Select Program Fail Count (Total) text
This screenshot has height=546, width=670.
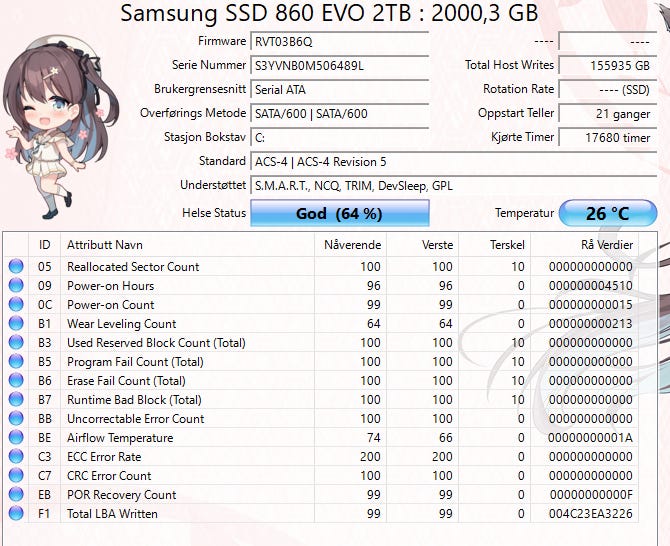(x=135, y=361)
